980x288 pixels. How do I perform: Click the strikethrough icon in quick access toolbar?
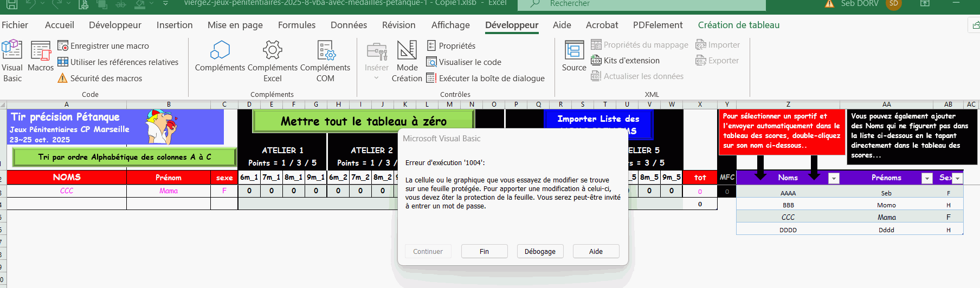tap(121, 4)
